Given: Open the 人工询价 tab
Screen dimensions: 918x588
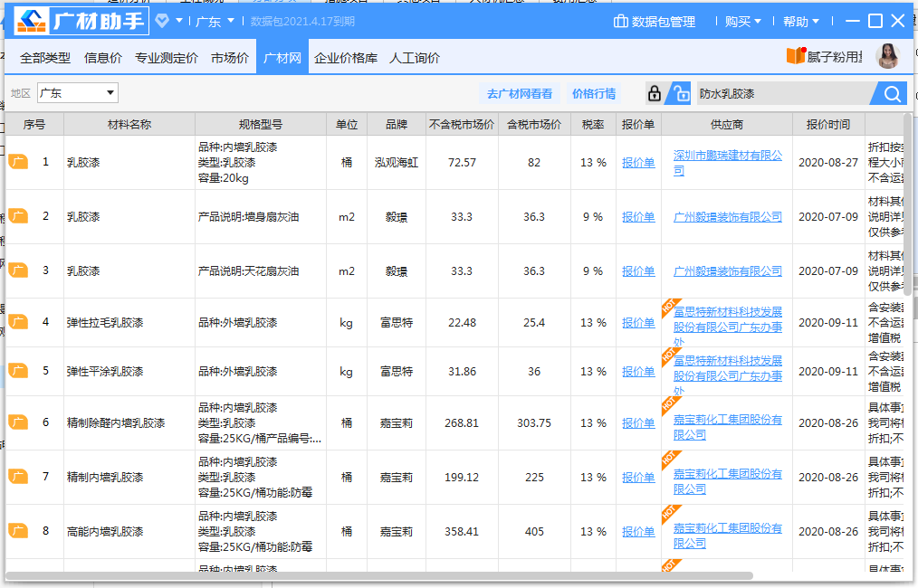Looking at the screenshot, I should (x=415, y=57).
